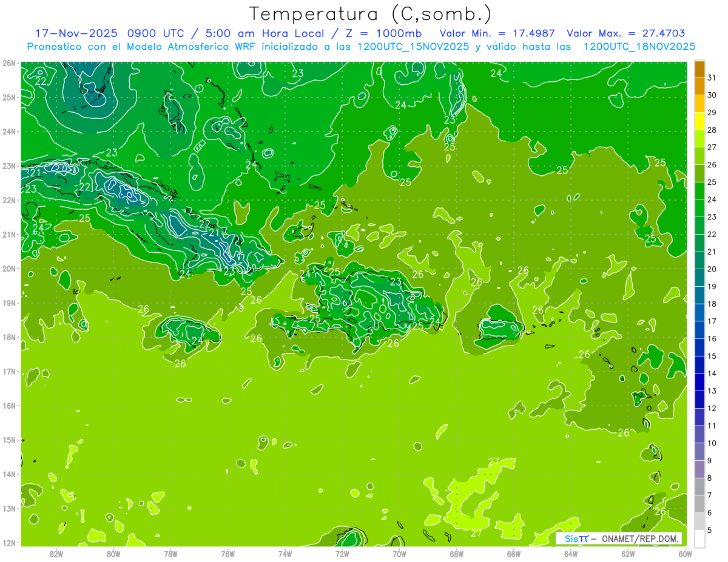
Task: Click the 64W longitude axis label
Action: [x=571, y=554]
